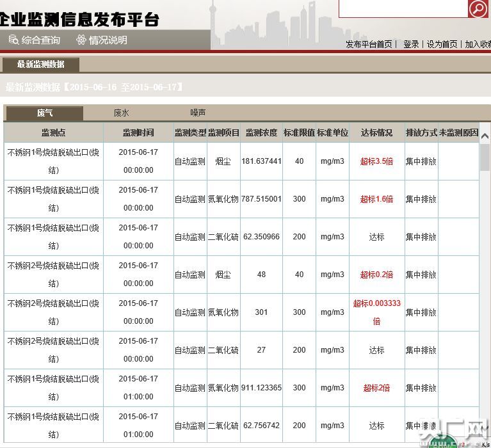Switch to the 废水 tab
This screenshot has height=448, width=491.
(x=122, y=113)
